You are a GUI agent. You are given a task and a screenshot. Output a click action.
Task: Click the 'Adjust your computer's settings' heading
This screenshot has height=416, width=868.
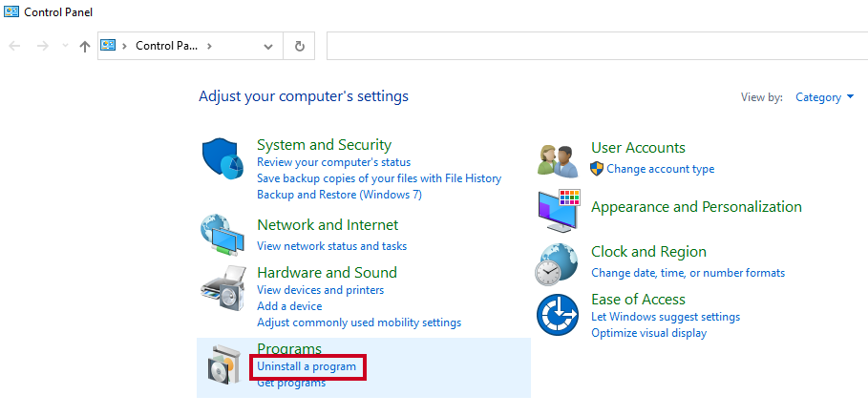coord(304,96)
